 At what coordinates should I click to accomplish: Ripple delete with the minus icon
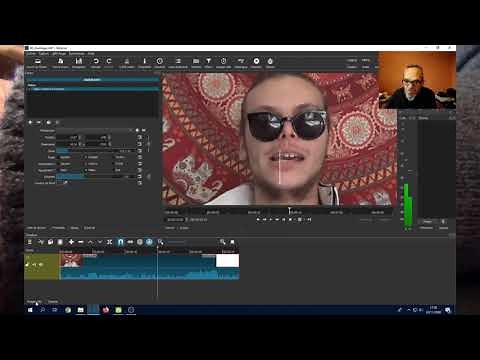click(x=81, y=242)
